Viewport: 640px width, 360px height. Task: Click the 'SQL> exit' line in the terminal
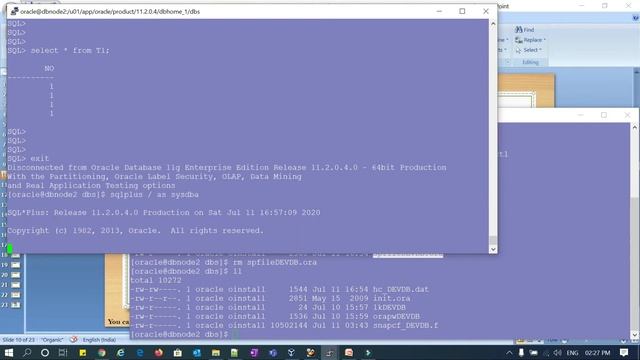point(28,158)
